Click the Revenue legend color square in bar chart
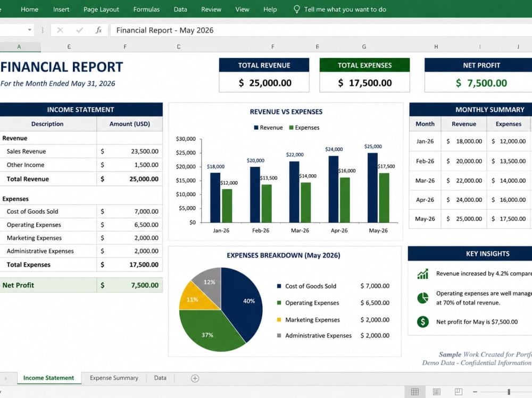This screenshot has width=532, height=398. (256, 128)
